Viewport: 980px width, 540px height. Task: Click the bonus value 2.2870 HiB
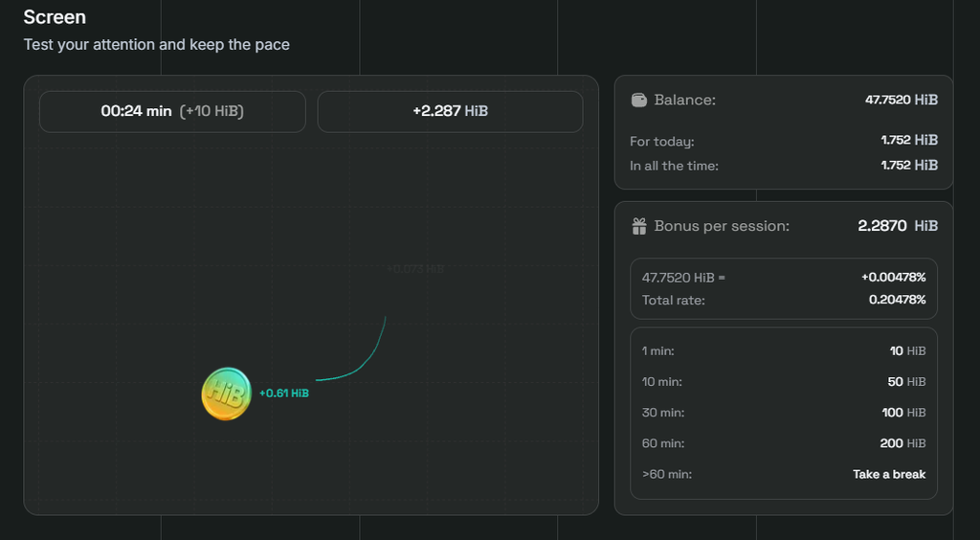pyautogui.click(x=898, y=226)
